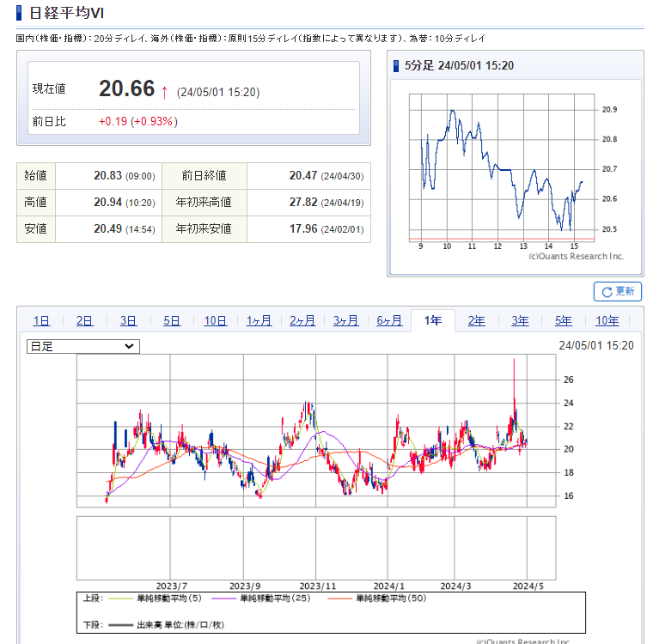Screen dimensions: 647x644
Task: Click the blue phone icon beside 5分足
Action: coord(395,66)
